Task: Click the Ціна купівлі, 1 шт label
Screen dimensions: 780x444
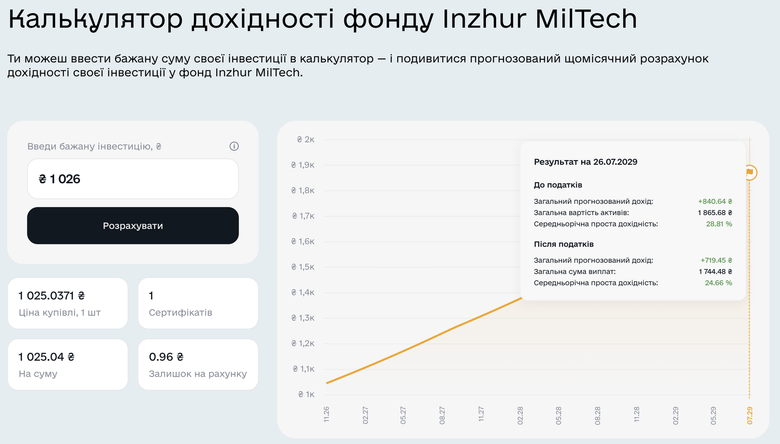Action: tap(60, 313)
